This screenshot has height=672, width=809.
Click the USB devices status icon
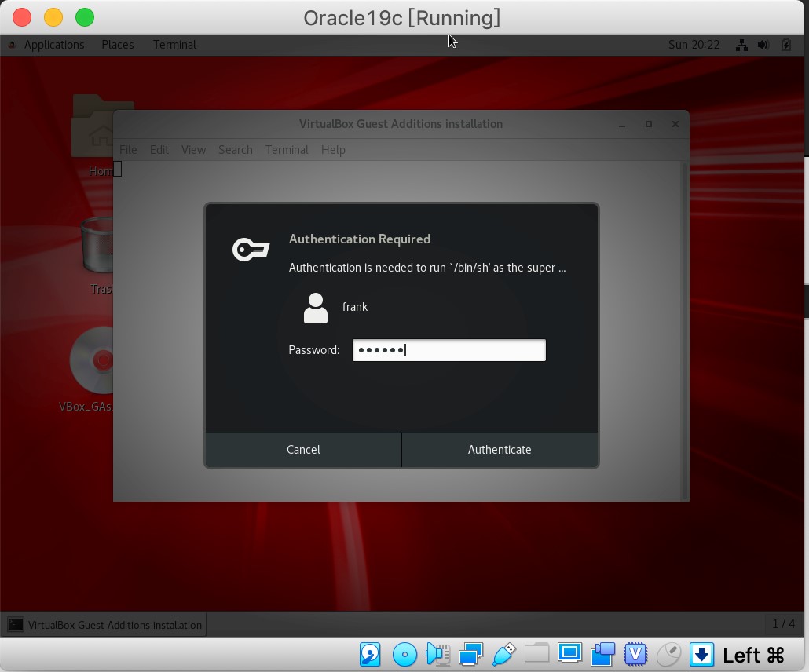click(503, 655)
